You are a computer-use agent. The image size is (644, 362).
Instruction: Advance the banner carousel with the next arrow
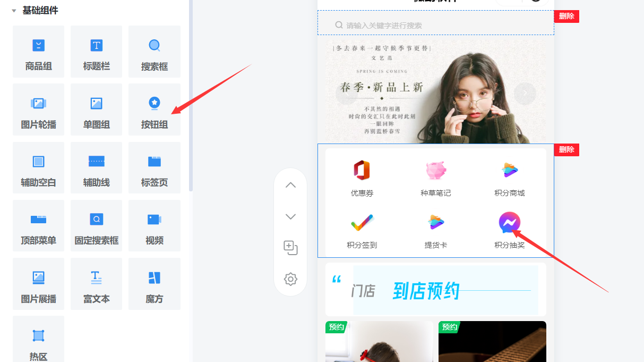click(x=525, y=94)
